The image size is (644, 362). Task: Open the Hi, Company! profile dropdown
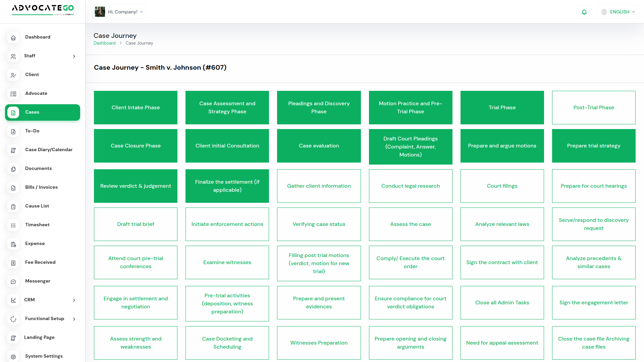(x=119, y=12)
